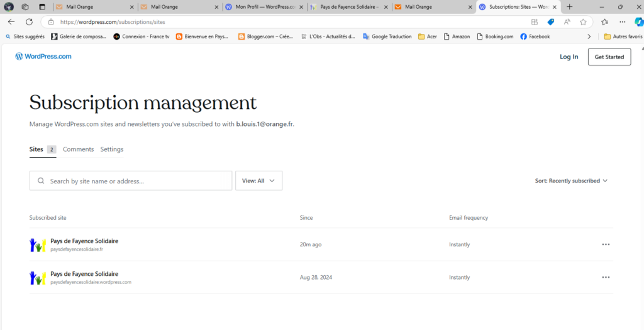Switch to the Comments tab
Screen dimensions: 644x330
pyautogui.click(x=78, y=149)
